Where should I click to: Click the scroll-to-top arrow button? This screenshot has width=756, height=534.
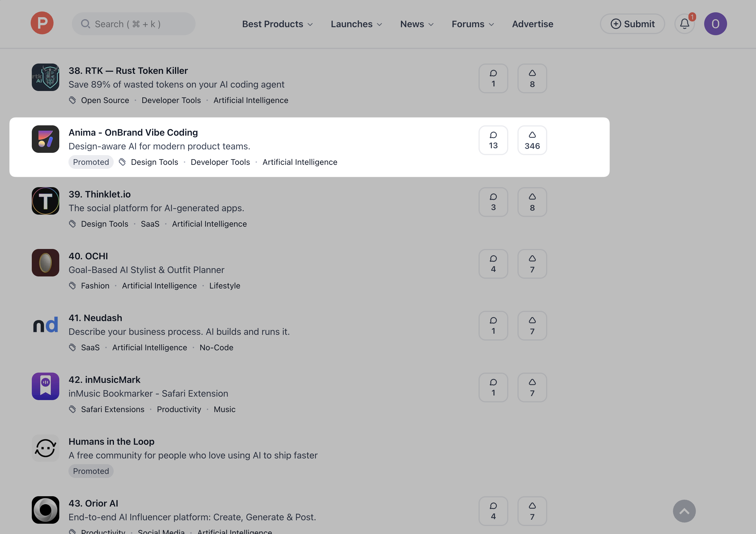click(x=684, y=511)
